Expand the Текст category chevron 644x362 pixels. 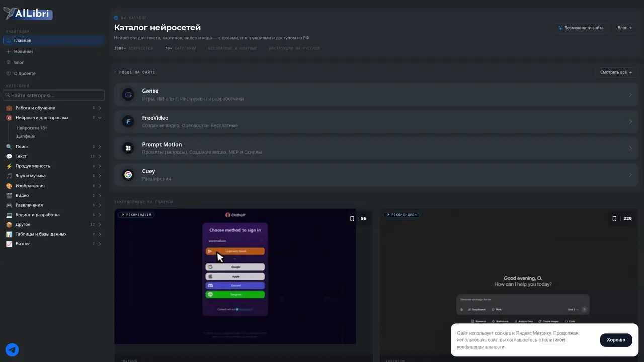click(x=100, y=156)
